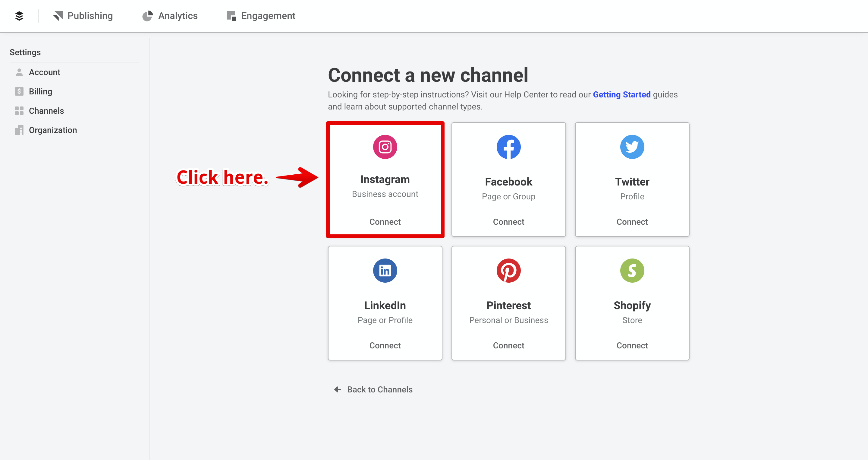This screenshot has height=460, width=868.
Task: Click the Shopify logo icon
Action: [632, 271]
